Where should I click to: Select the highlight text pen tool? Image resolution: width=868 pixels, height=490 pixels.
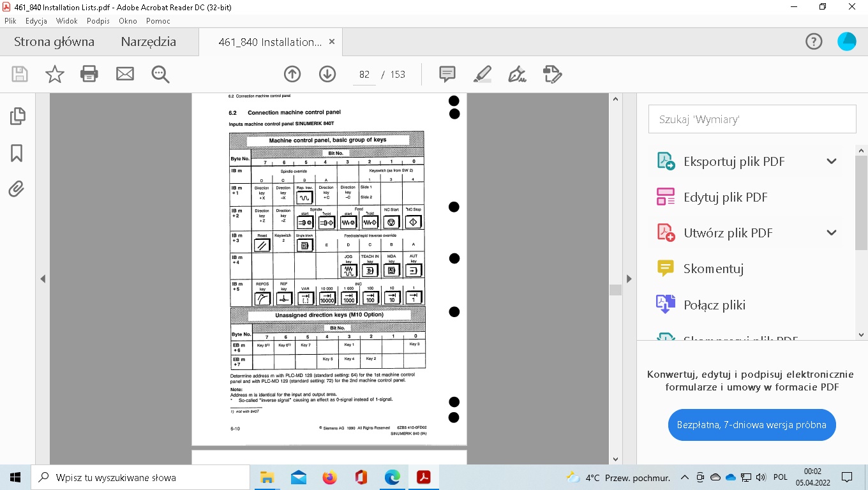tap(483, 74)
